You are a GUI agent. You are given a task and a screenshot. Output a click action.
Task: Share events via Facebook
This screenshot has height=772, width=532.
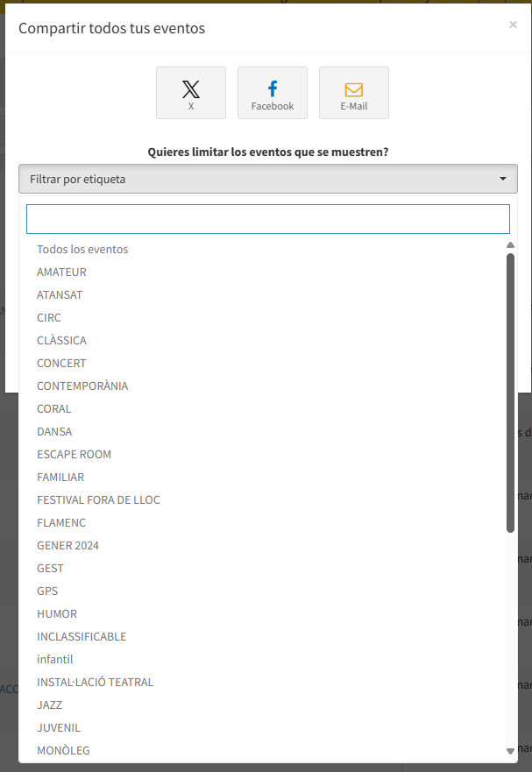273,93
